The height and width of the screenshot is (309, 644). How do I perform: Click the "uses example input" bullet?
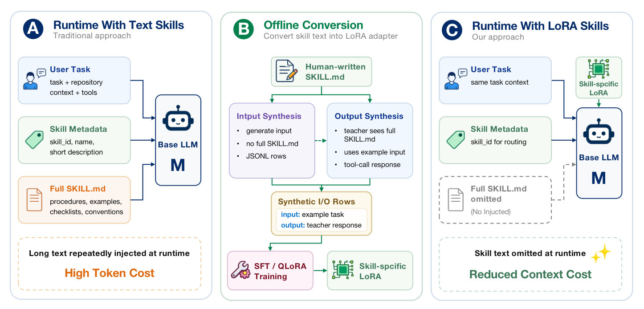[375, 152]
